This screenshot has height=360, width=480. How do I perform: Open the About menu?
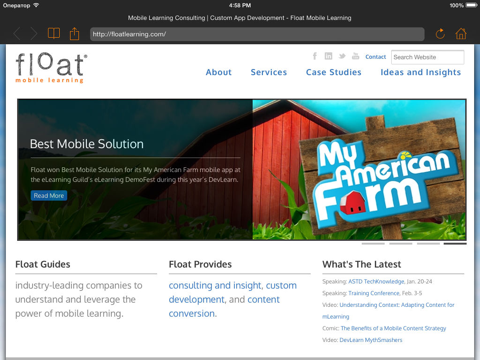(218, 72)
